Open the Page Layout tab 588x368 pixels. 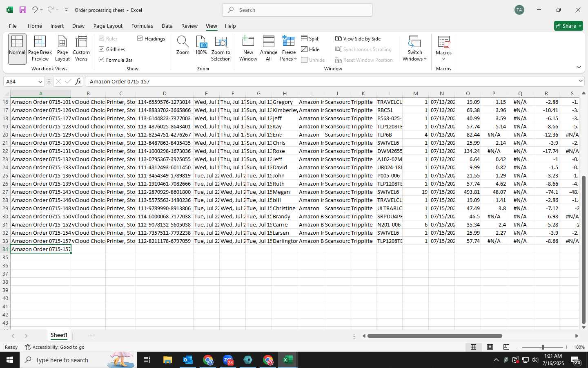108,26
